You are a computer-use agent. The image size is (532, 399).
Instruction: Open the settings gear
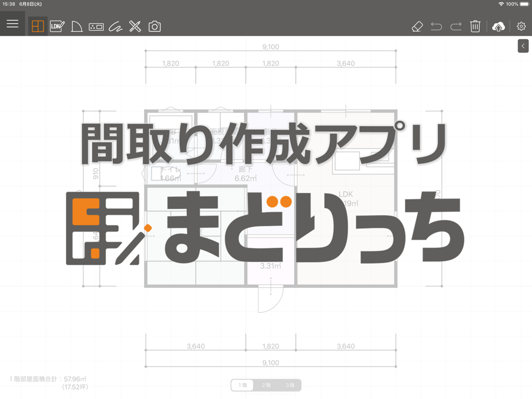point(521,26)
